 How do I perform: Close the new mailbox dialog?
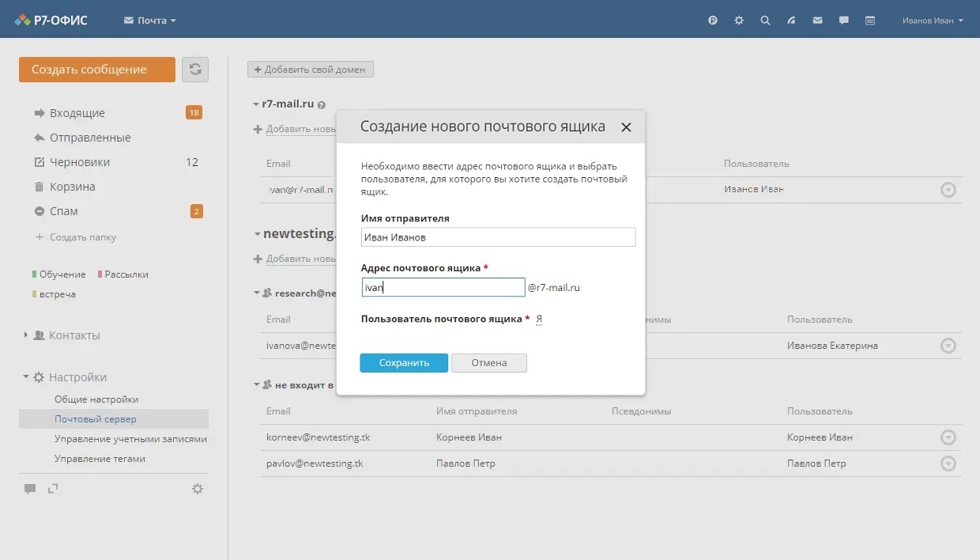point(626,127)
